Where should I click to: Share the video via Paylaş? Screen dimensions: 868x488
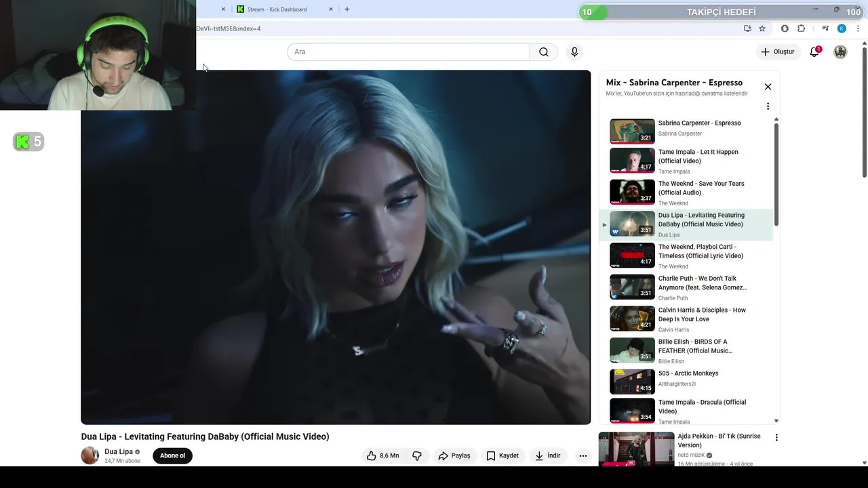(x=454, y=455)
